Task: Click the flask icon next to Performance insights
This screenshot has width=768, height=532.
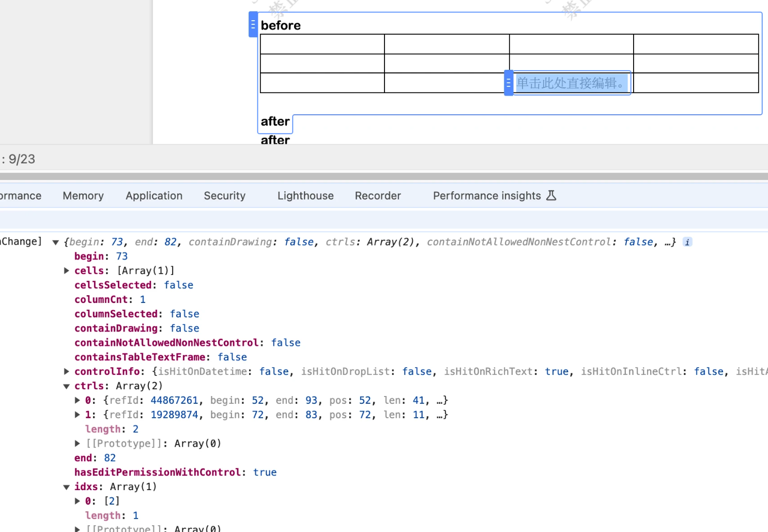Action: point(551,195)
